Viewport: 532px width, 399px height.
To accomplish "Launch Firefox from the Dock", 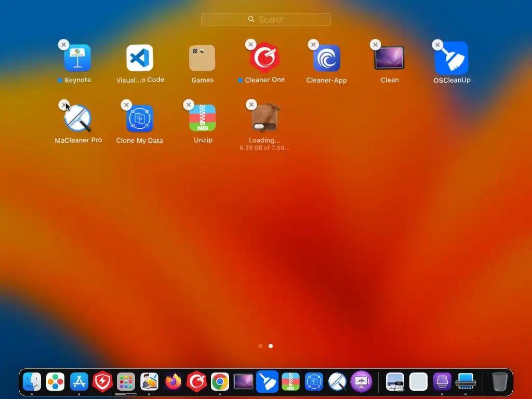I will 173,382.
